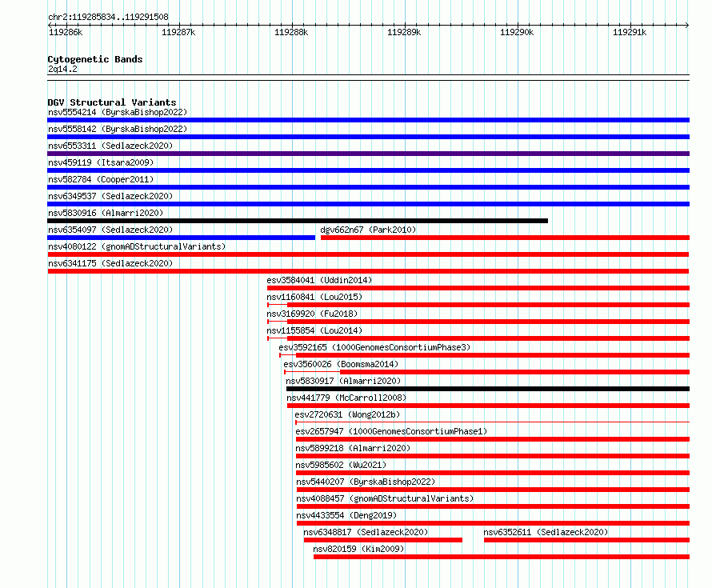This screenshot has width=712, height=588.
Task: Click nsv4088457 (gnomADStructuralVariants) label
Action: click(385, 498)
